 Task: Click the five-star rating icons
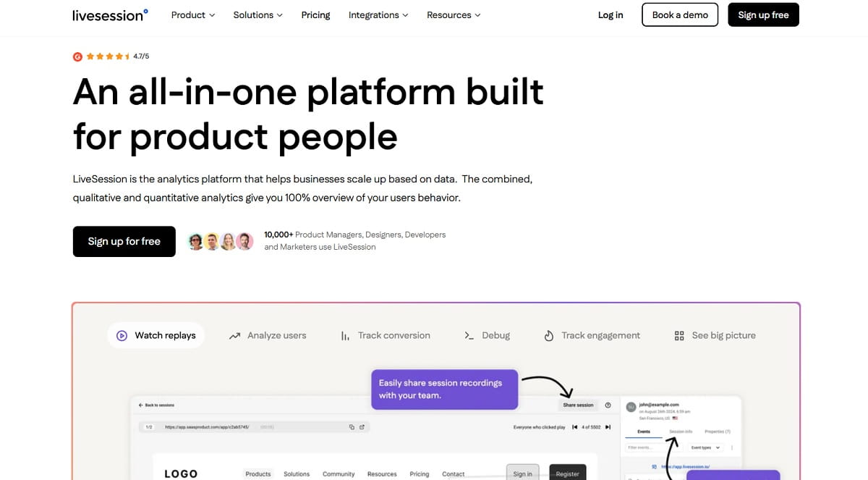point(109,56)
